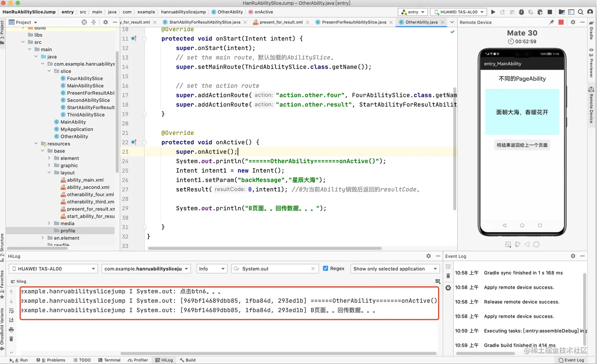Open the entry run configuration dropdown

click(413, 12)
